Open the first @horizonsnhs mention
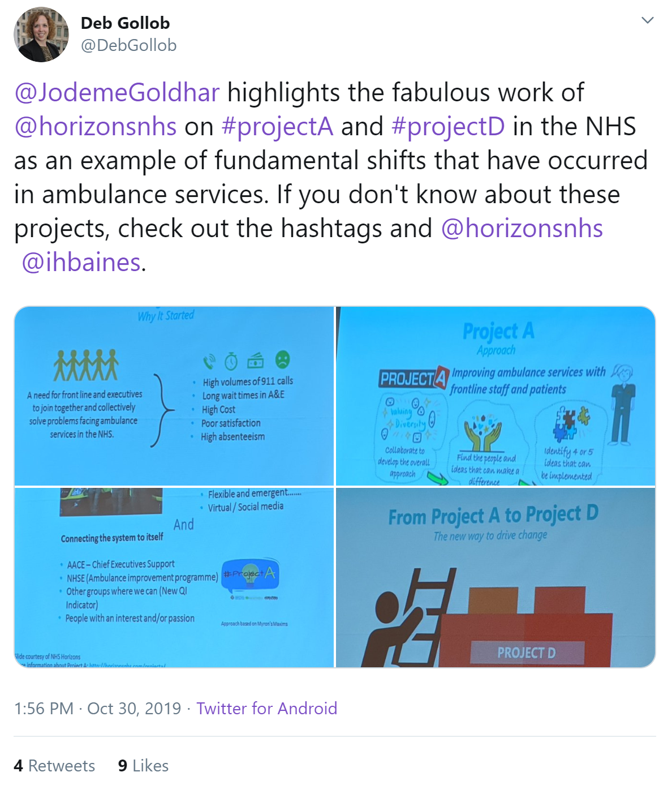The width and height of the screenshot is (672, 785). pyautogui.click(x=96, y=127)
